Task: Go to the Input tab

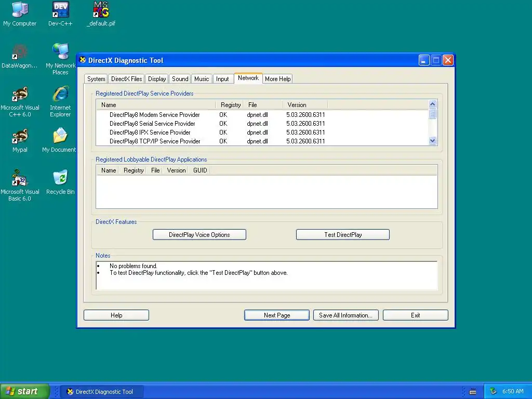Action: pos(222,79)
